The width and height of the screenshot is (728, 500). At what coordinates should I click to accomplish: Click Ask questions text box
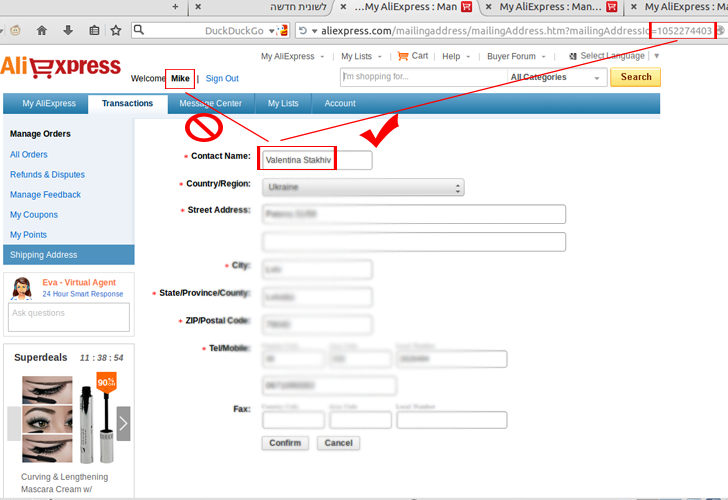coord(69,317)
